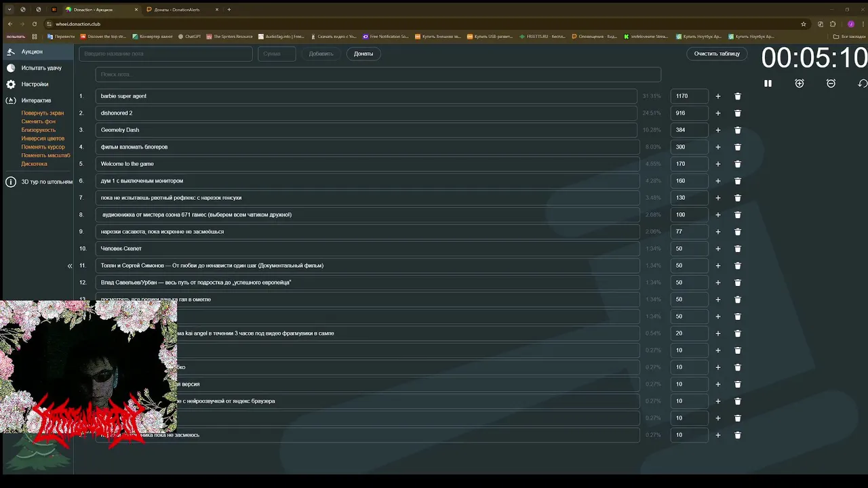Screen dimensions: 868x488
Task: Delete the 'Человек-Скелет' lot
Action: (738, 249)
